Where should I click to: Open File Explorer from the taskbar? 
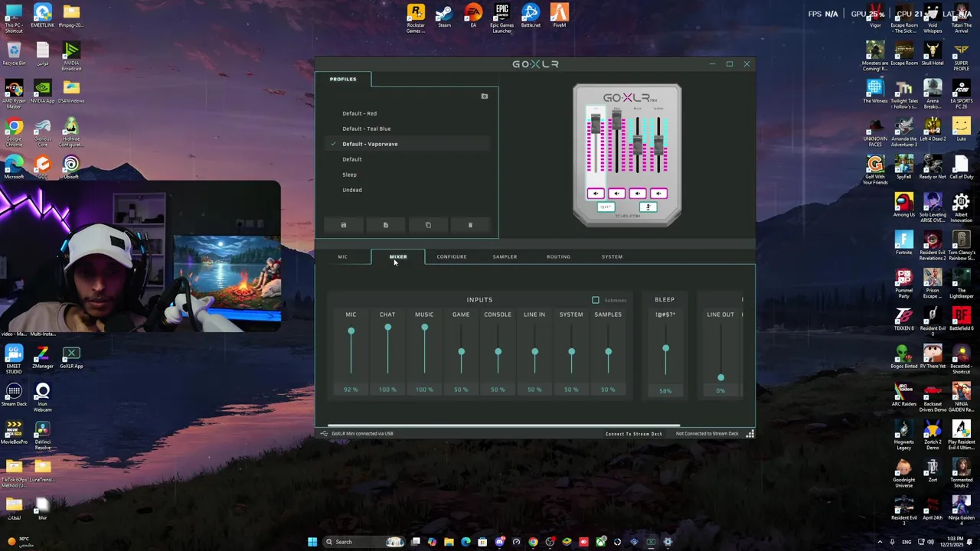[449, 542]
